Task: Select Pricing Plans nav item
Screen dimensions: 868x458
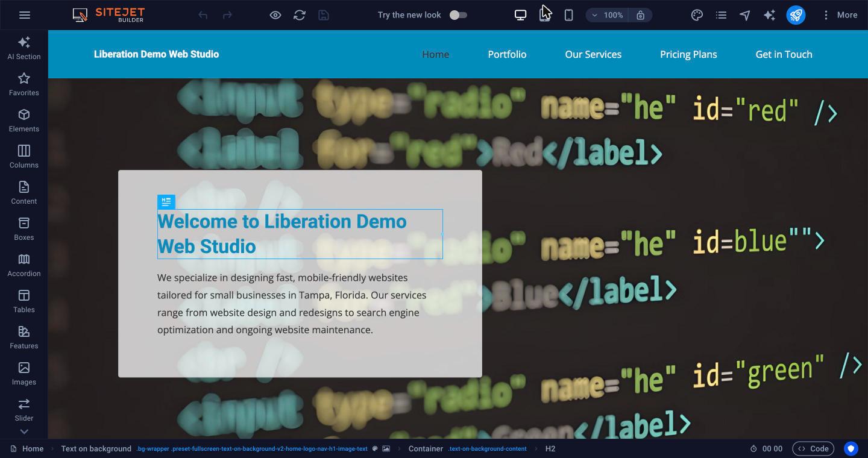Action: (688, 54)
